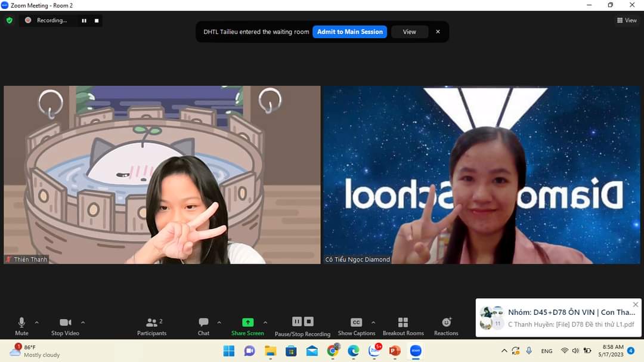Close the Zalo chat notification popup
This screenshot has width=644, height=362.
[636, 305]
